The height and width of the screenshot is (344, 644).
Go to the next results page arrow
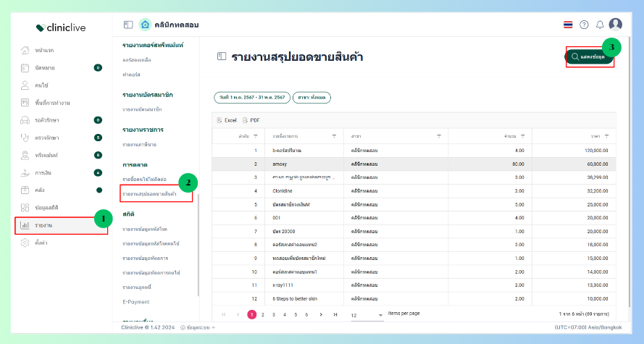coord(321,314)
